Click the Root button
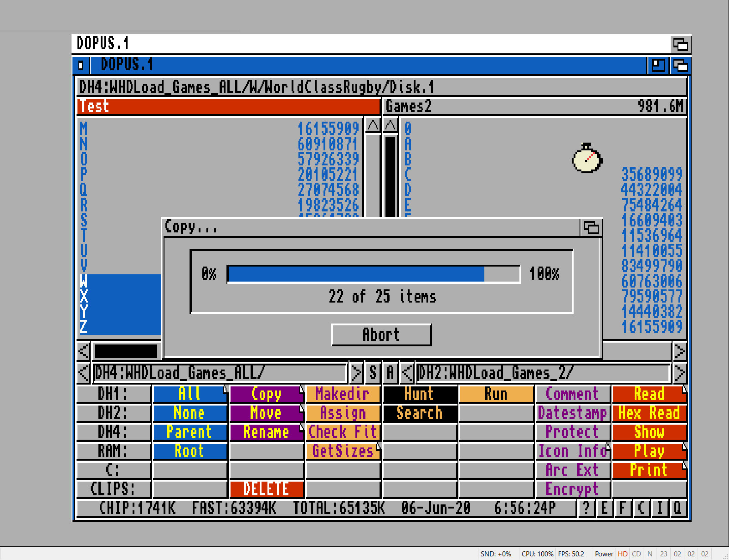Image resolution: width=729 pixels, height=560 pixels. tap(190, 451)
